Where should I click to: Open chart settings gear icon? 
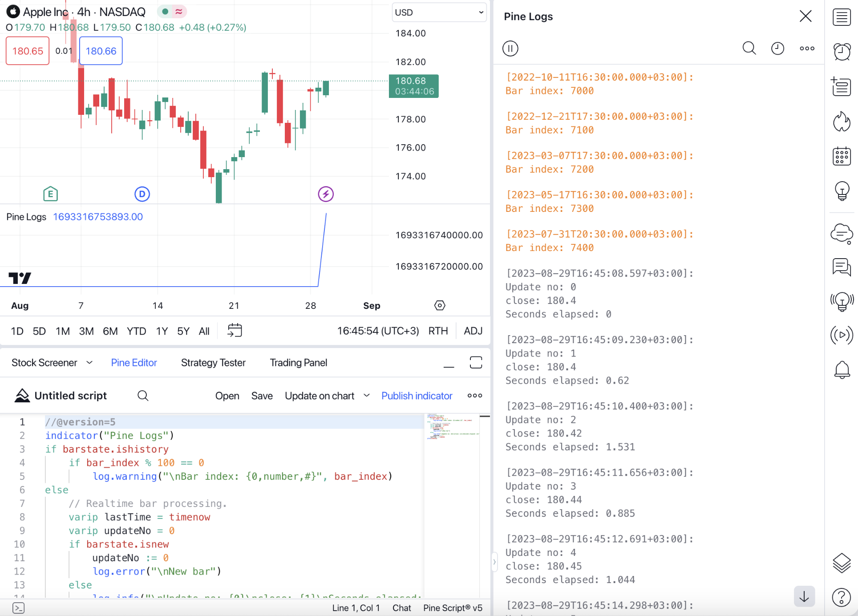pyautogui.click(x=439, y=305)
